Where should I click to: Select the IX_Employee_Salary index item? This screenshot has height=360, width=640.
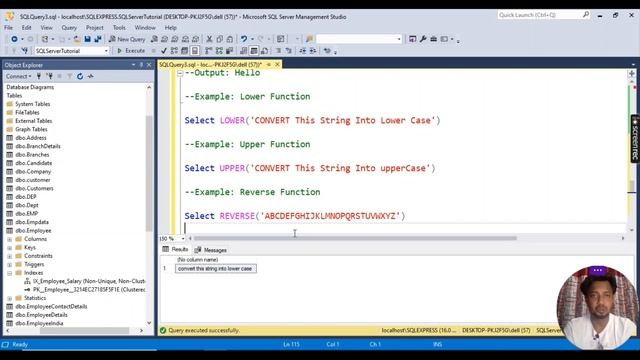tap(84, 281)
